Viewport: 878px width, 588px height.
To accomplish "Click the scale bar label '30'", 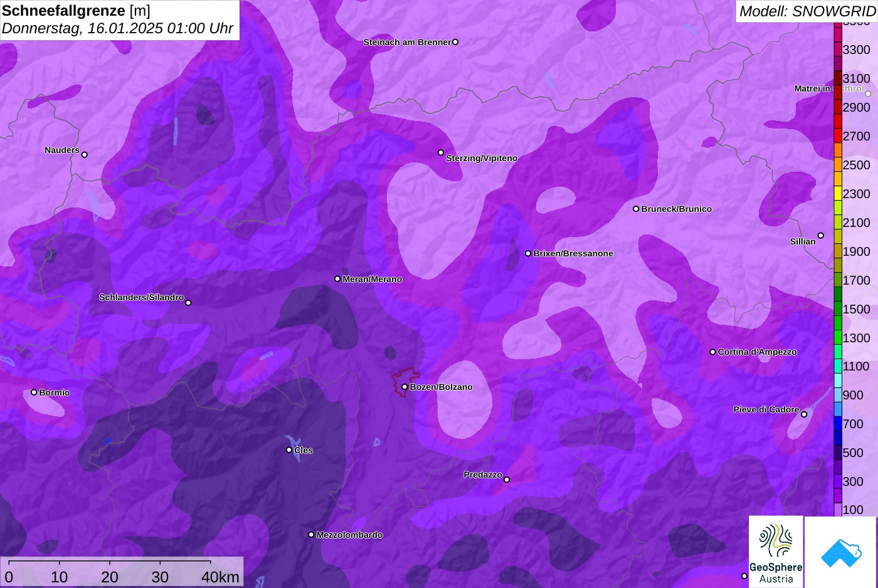I will (x=160, y=577).
